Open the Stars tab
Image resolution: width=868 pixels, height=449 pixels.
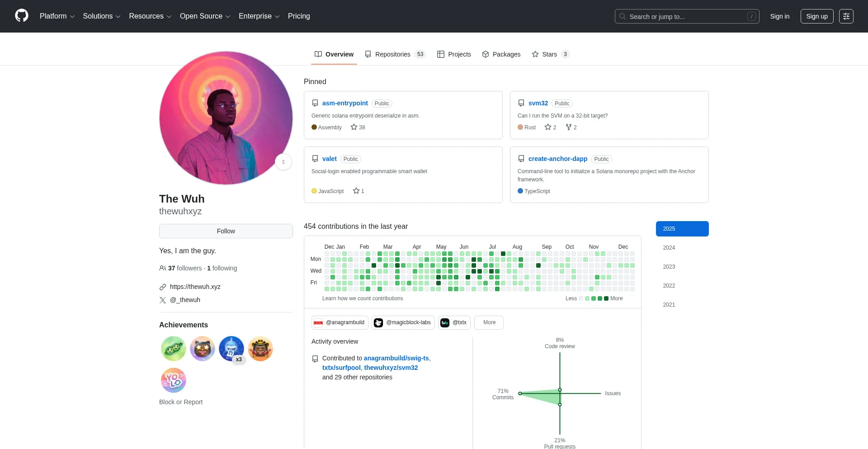[550, 54]
